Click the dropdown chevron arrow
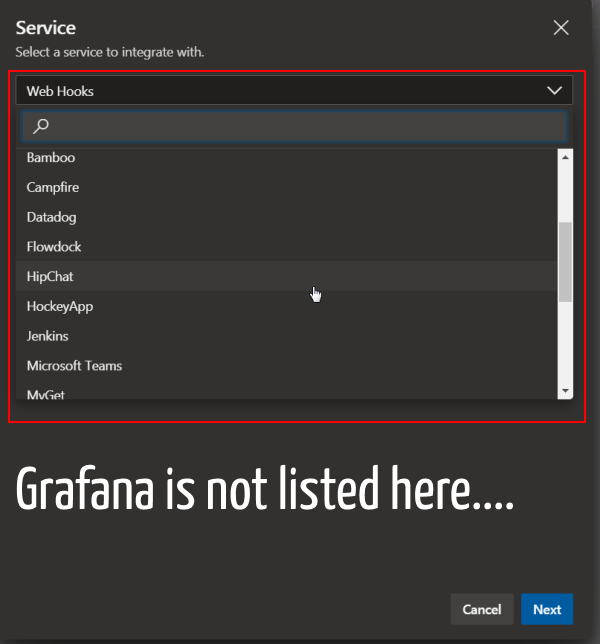The image size is (600, 644). coord(554,90)
